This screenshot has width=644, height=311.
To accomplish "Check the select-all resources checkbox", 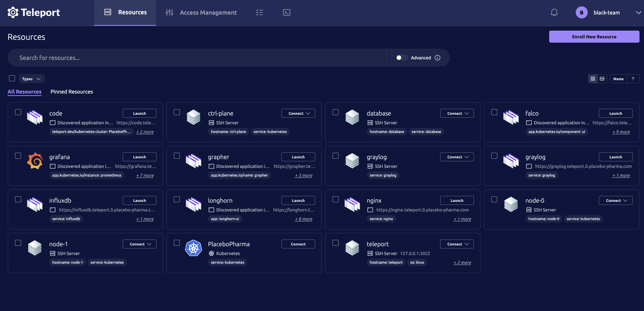I will coord(12,78).
